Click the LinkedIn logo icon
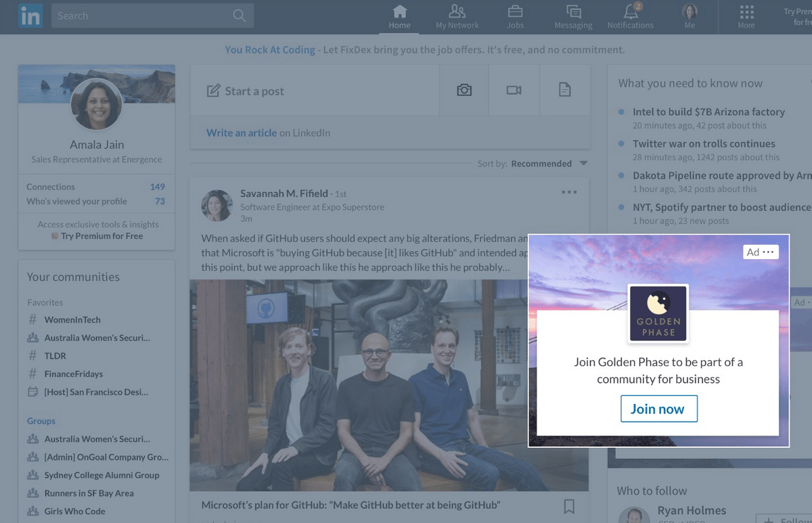This screenshot has height=523, width=812. (x=30, y=16)
